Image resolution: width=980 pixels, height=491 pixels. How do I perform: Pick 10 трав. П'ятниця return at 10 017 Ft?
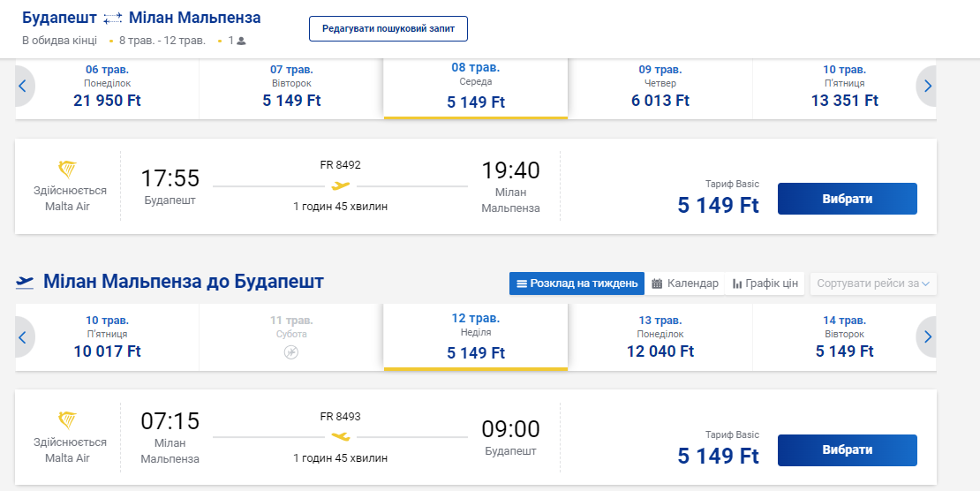107,339
